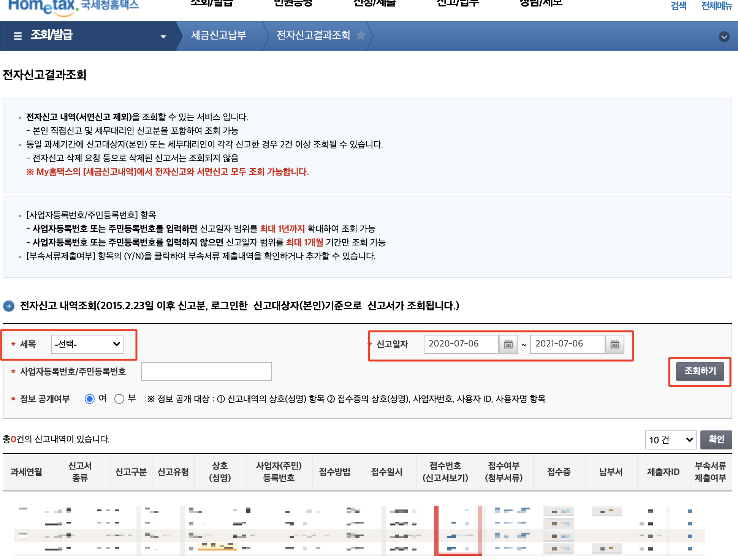Viewport: 738px width, 560px height.
Task: Click the circular chevron icon in breadcrumb bar
Action: [724, 36]
